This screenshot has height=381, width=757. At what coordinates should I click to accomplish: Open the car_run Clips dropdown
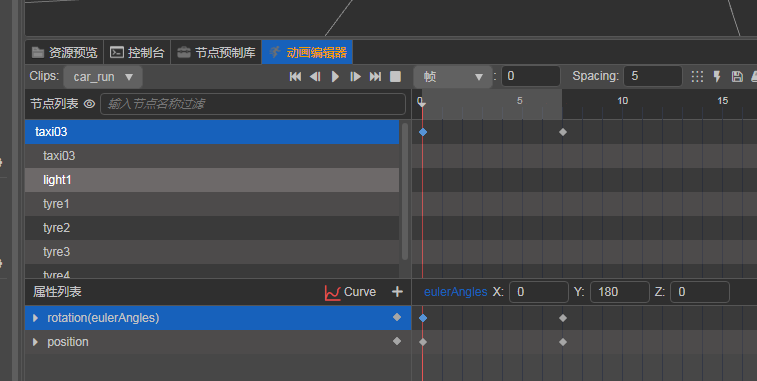[x=103, y=77]
